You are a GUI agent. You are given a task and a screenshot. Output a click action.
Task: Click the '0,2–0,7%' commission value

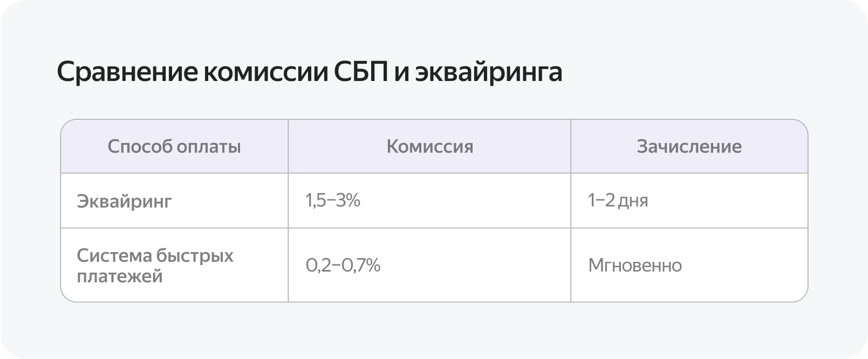pos(343,265)
